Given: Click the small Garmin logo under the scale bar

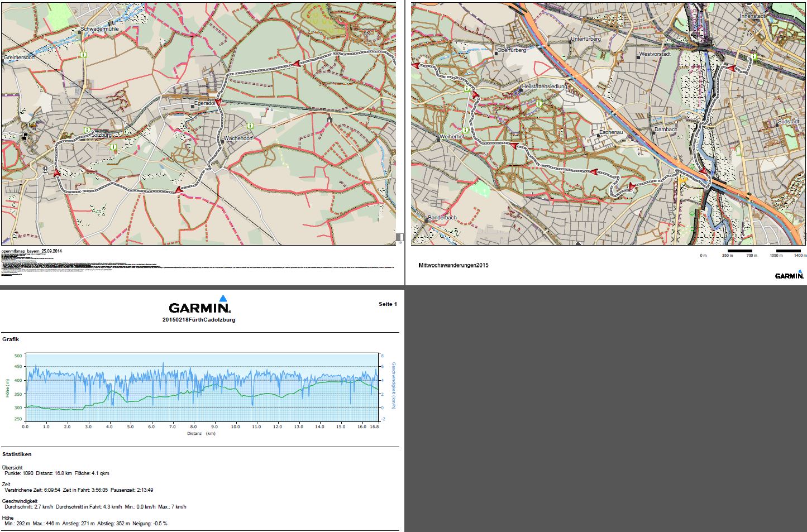Looking at the screenshot, I should [789, 274].
